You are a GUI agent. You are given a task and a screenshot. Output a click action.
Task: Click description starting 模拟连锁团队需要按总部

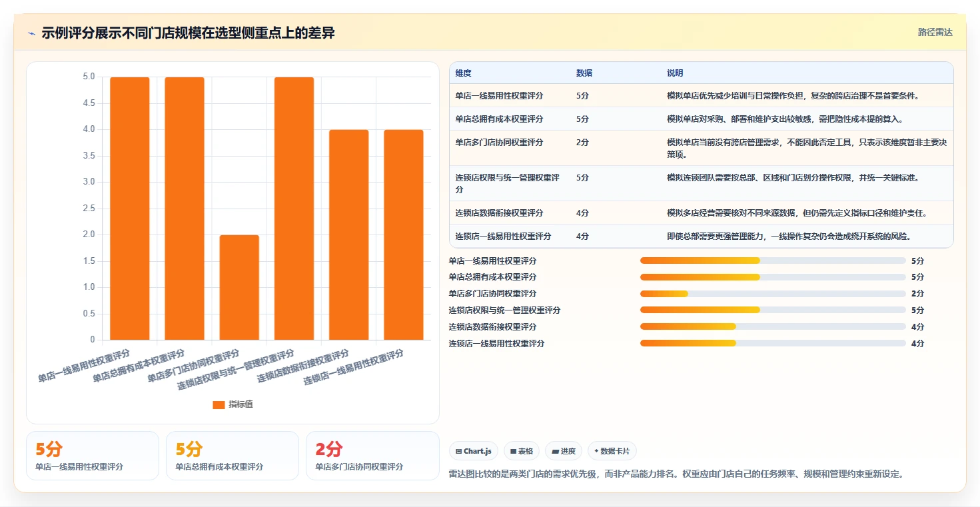pos(793,177)
